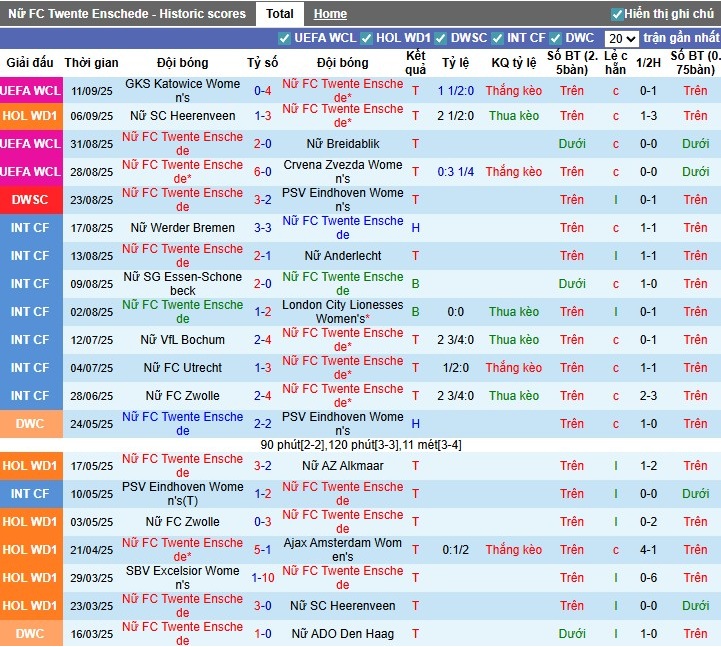Viewport: 721px width, 647px height.
Task: Open GKS Katowice Women's team link
Action: pos(182,91)
